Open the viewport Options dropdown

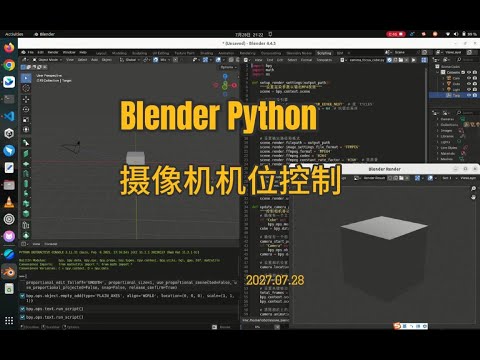228,67
